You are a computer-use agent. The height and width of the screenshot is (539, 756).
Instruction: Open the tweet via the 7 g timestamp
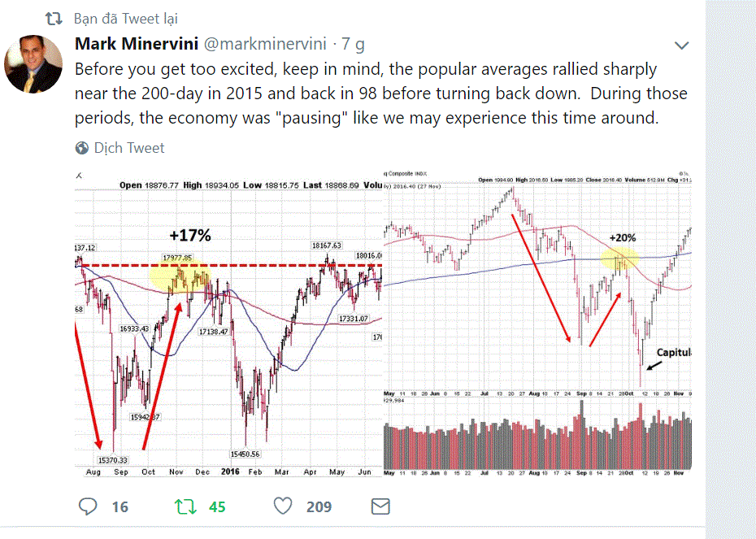pos(353,43)
